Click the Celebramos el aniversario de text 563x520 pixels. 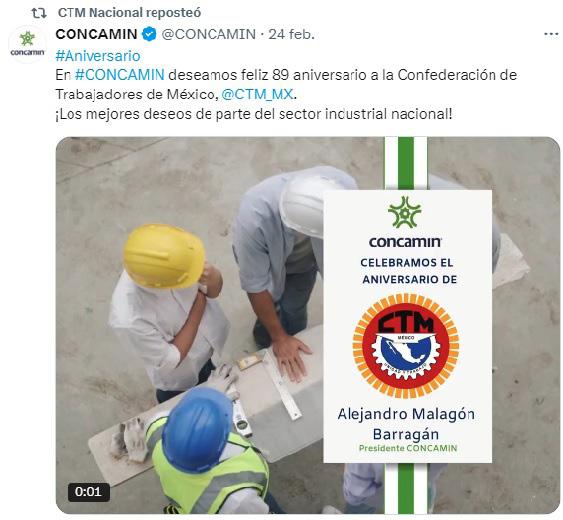pyautogui.click(x=408, y=271)
